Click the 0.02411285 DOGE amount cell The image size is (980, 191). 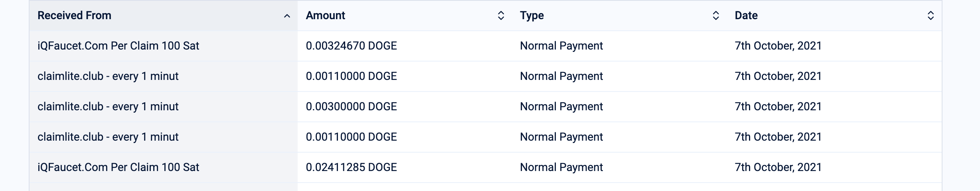pyautogui.click(x=351, y=167)
